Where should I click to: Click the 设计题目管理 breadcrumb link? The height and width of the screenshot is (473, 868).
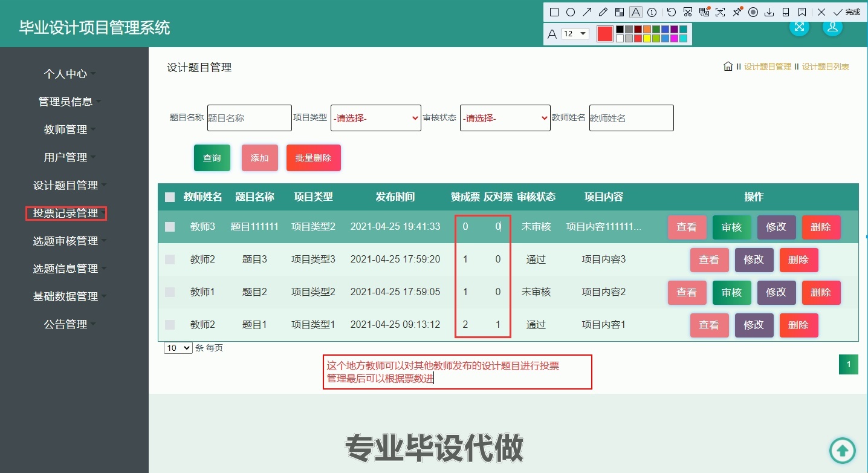[768, 67]
